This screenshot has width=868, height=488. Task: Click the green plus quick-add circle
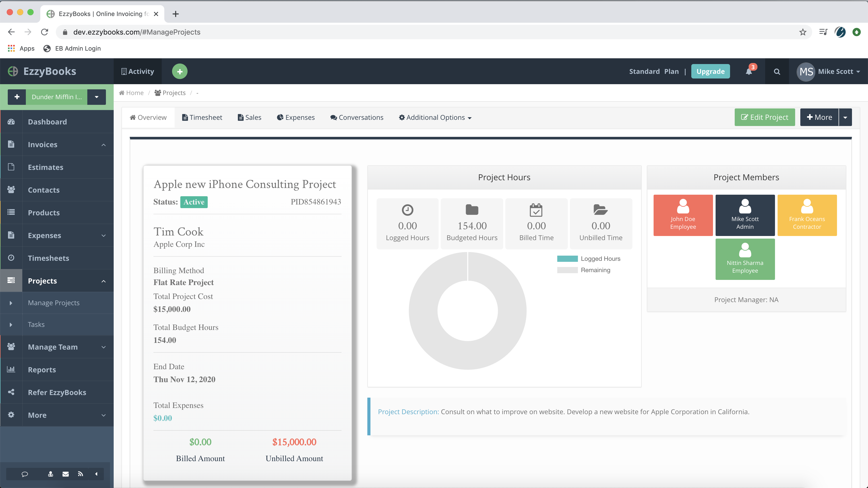tap(180, 72)
